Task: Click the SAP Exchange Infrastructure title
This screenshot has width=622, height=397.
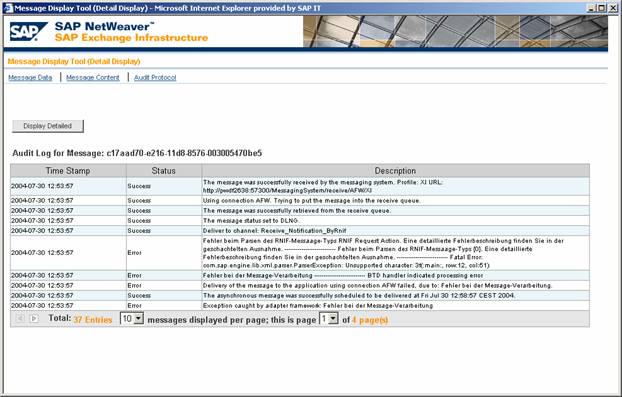Action: pos(131,38)
